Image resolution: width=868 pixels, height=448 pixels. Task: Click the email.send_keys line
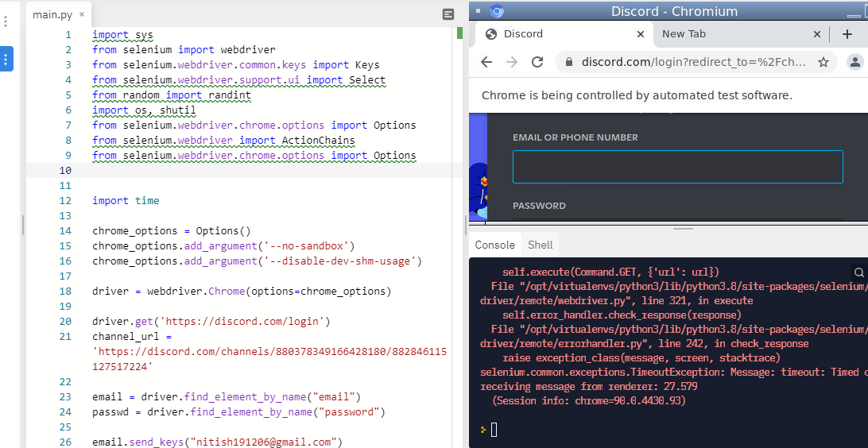[x=218, y=442]
